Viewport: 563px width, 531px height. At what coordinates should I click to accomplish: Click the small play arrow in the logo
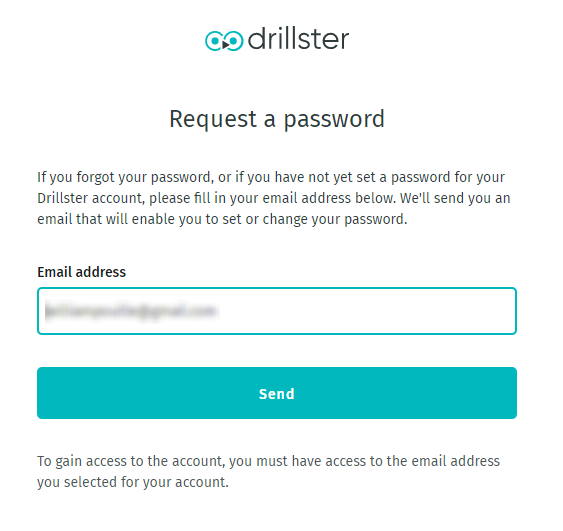[x=225, y=45]
